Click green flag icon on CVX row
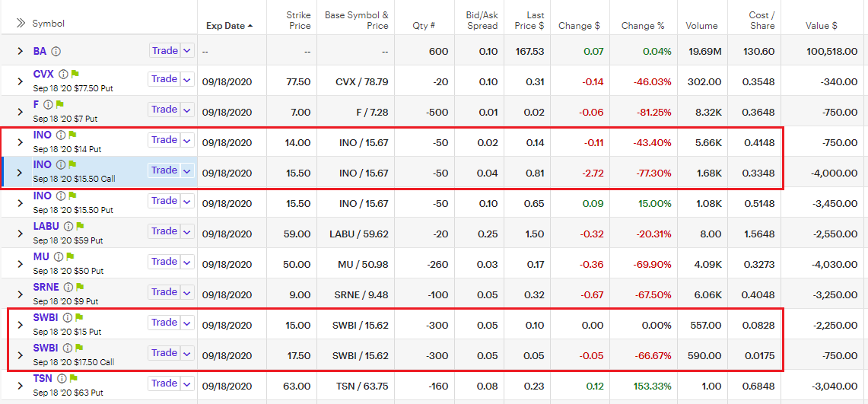This screenshot has height=404, width=868. (x=75, y=74)
